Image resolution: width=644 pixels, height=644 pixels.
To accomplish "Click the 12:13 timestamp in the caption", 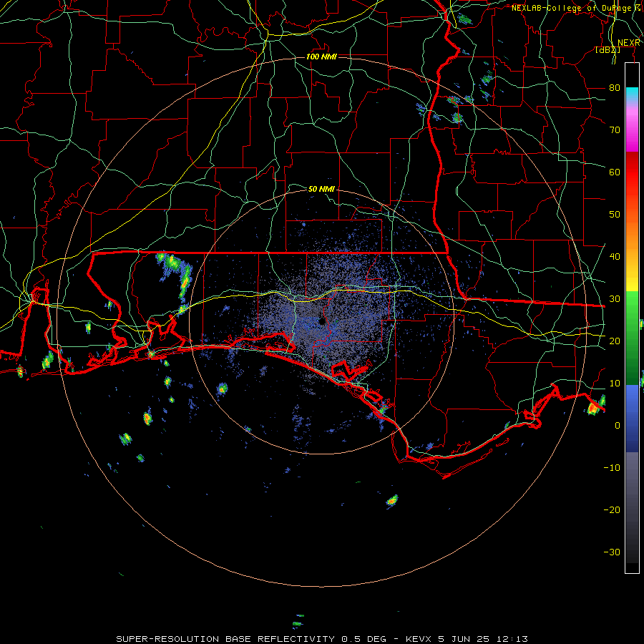I will [511, 639].
